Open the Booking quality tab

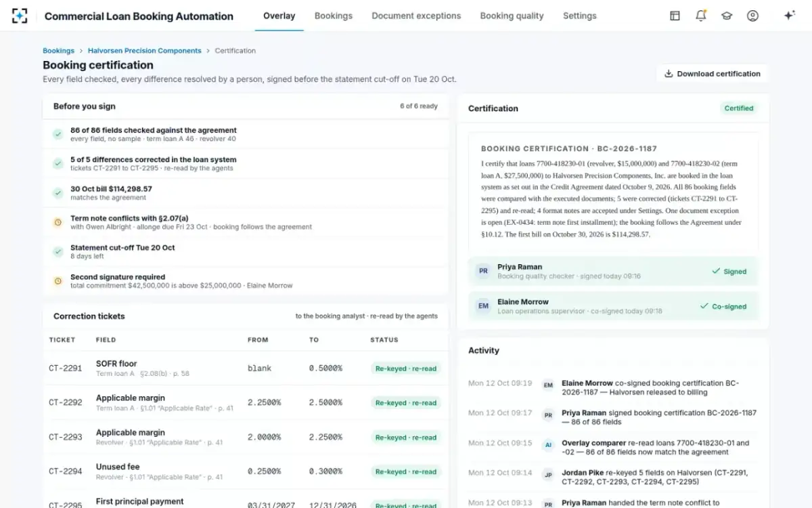pos(512,16)
